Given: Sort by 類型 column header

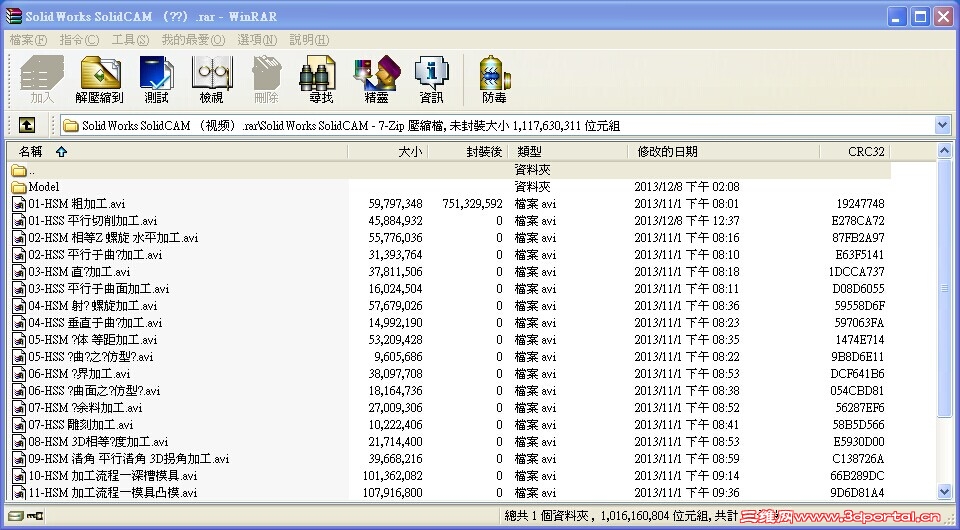Looking at the screenshot, I should pyautogui.click(x=569, y=152).
